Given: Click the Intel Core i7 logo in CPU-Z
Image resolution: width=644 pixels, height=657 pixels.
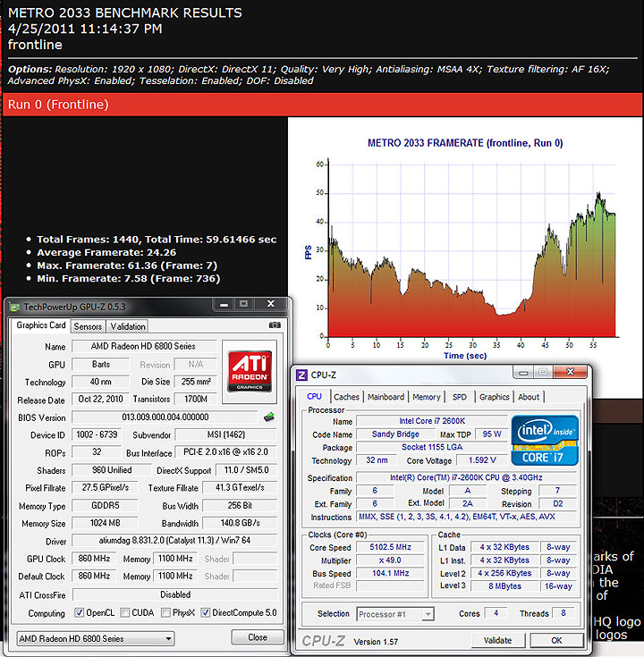Looking at the screenshot, I should (545, 440).
